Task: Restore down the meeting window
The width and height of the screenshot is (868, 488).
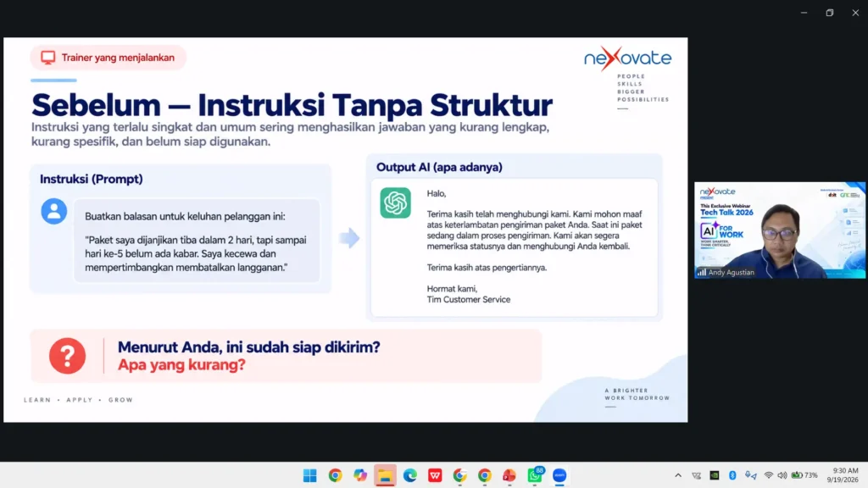Action: 829,13
